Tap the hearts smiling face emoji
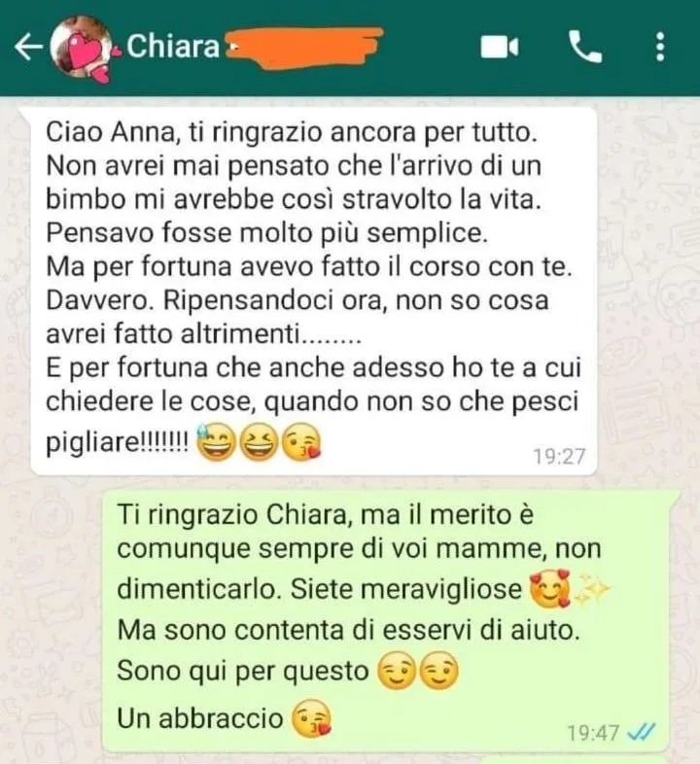Screen dimensions: 700x764 point(550,588)
